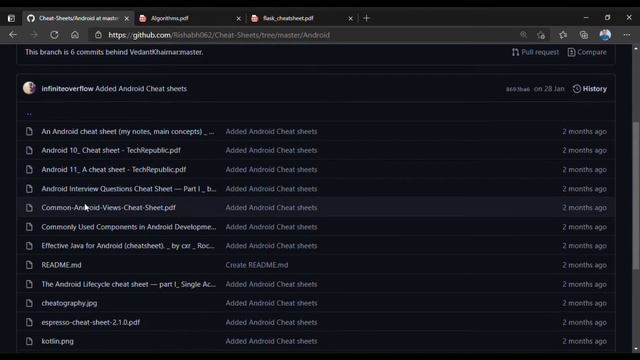Go to browser home page icon

pos(75,35)
